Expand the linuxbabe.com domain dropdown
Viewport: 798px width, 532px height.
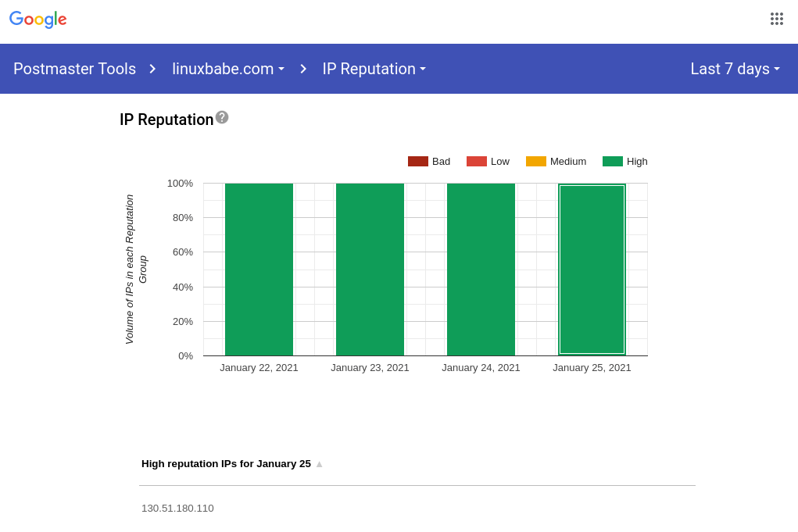tap(228, 69)
